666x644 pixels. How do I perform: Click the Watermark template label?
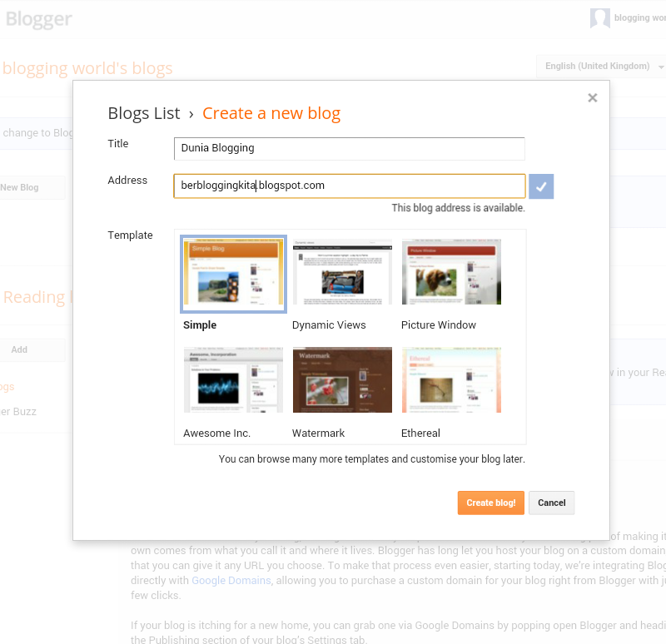pos(318,433)
